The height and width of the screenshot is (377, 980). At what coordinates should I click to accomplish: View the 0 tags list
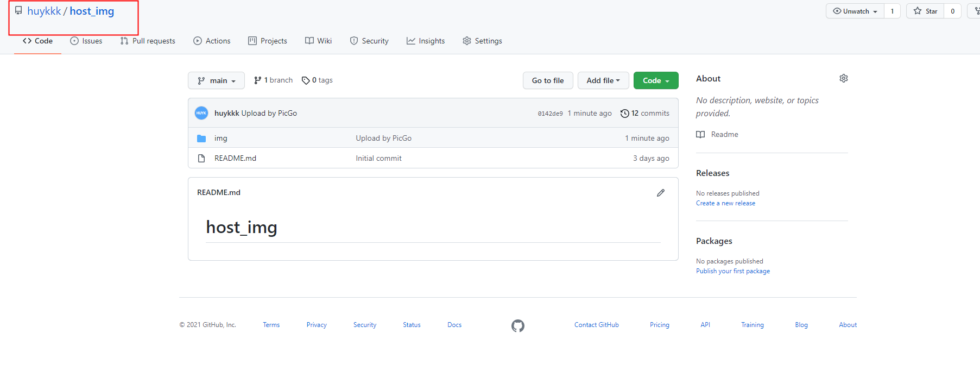tap(317, 80)
